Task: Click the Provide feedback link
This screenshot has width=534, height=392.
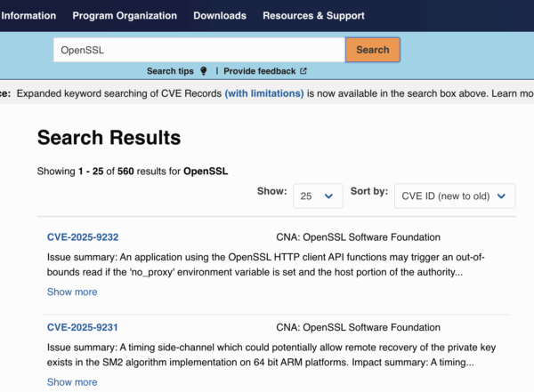Action: tap(260, 71)
